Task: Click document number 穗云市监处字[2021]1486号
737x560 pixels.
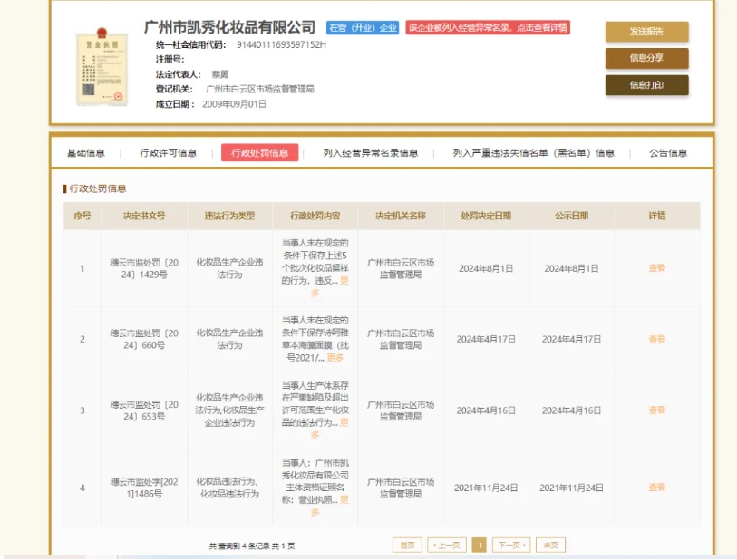Action: 144,488
